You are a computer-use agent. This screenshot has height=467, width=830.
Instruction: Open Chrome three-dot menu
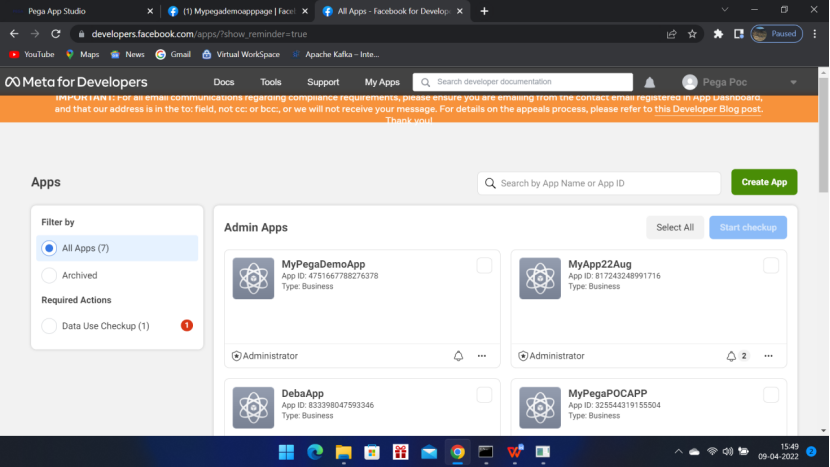815,34
